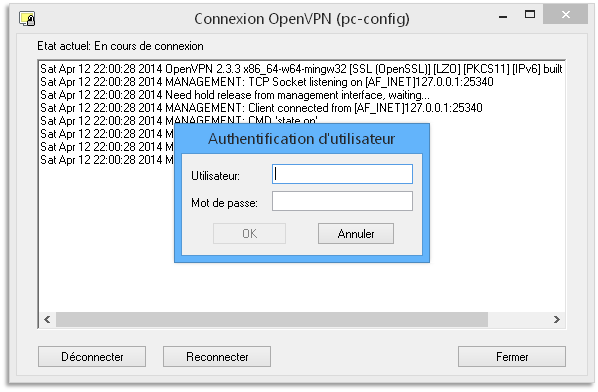Image resolution: width=598 pixels, height=392 pixels.
Task: Maximize the Connexion OpenVPN window
Action: 530,15
